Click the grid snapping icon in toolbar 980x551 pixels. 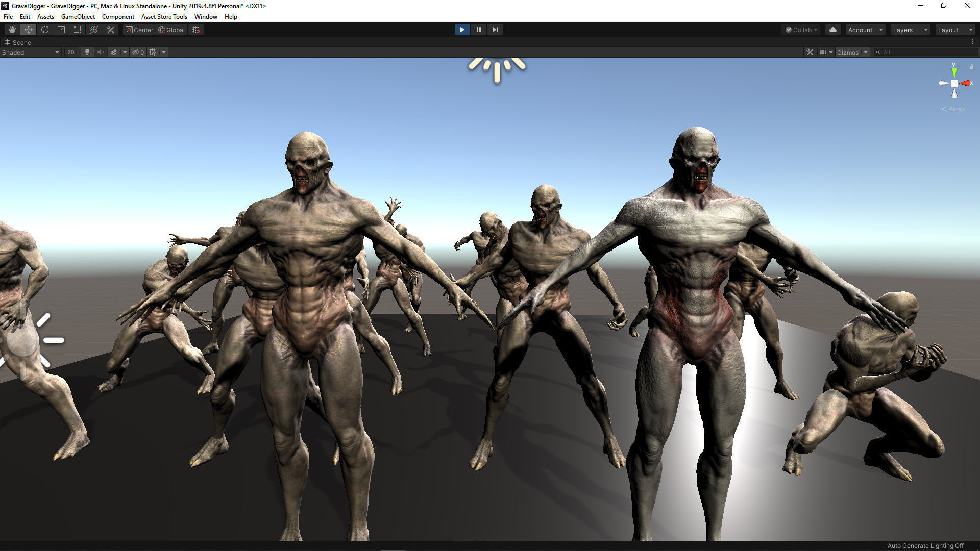(196, 30)
